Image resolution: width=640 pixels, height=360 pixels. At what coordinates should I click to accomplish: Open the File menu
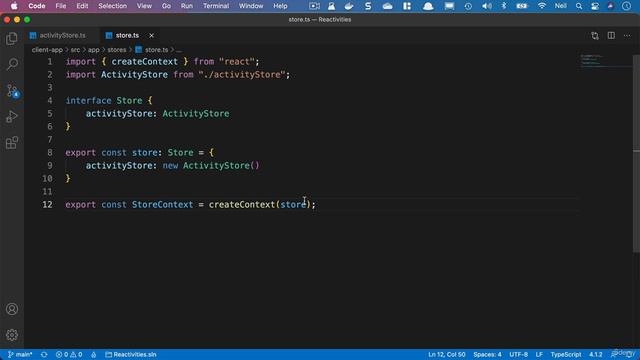61,6
